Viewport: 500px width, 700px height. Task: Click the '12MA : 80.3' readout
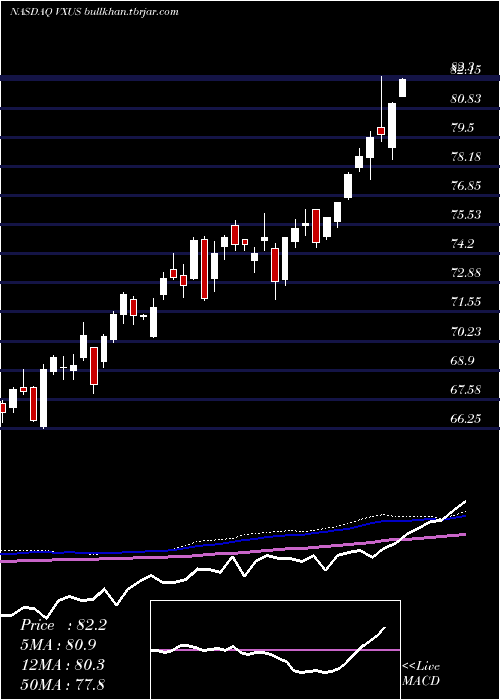coord(62,664)
